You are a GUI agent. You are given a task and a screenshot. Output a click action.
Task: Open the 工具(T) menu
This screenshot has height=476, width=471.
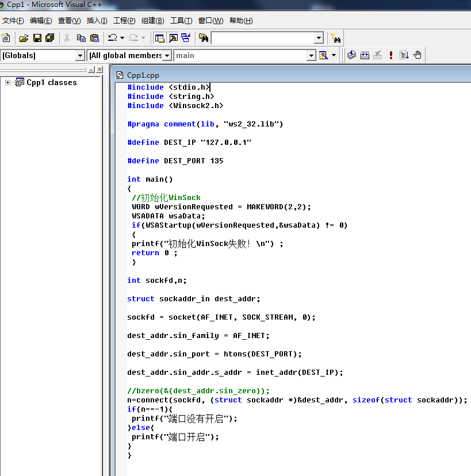(x=181, y=21)
